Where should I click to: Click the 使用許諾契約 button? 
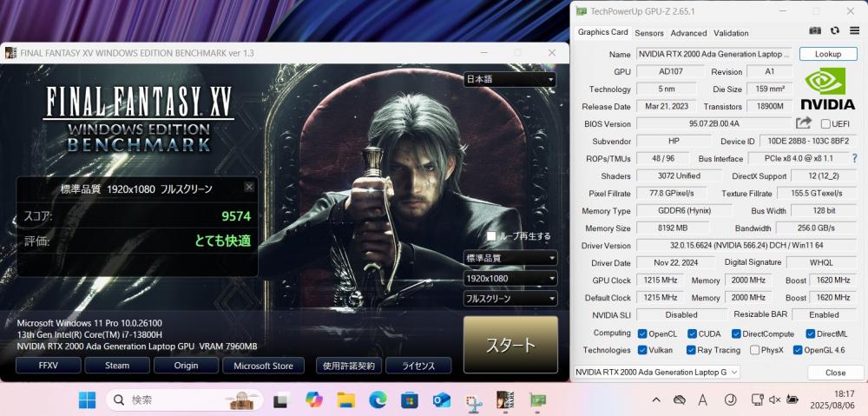coord(349,366)
